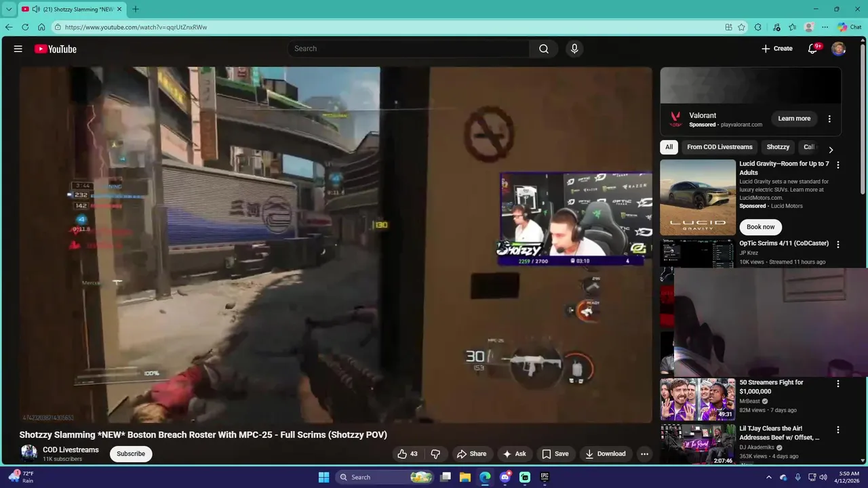Click the Create button
This screenshot has height=488, width=868.
pyautogui.click(x=776, y=49)
